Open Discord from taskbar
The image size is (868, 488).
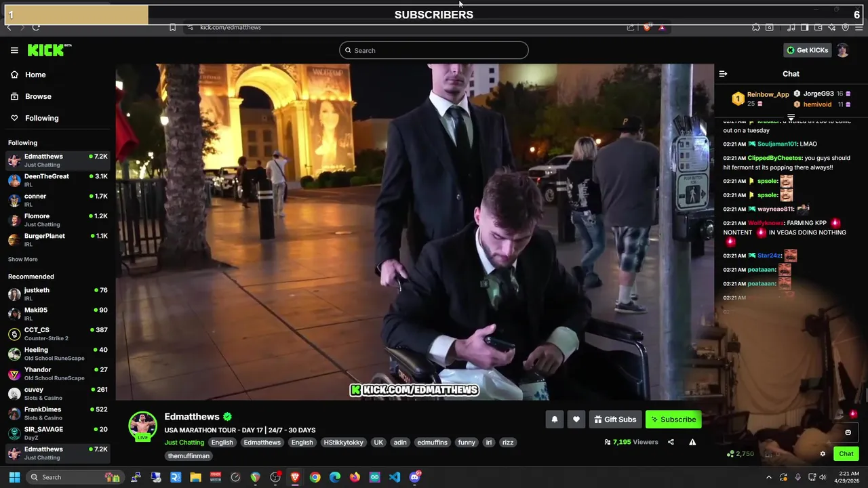(x=415, y=477)
